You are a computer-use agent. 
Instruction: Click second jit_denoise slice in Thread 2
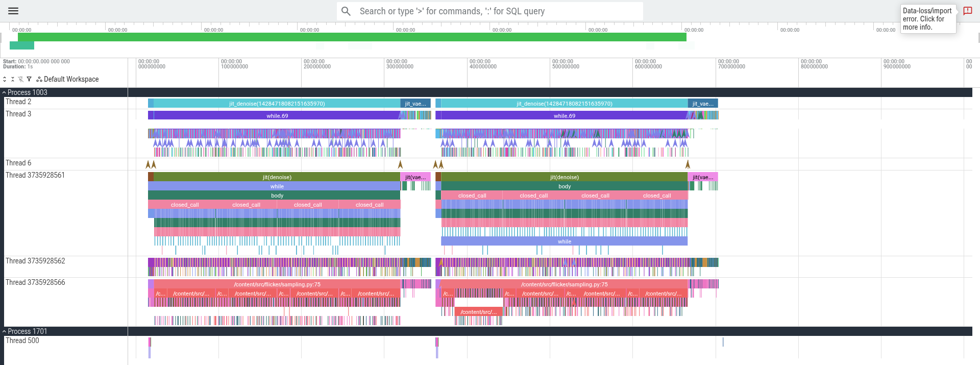click(x=564, y=104)
